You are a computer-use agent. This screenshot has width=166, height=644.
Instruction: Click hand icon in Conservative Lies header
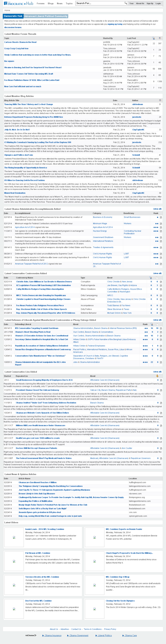point(157,376)
